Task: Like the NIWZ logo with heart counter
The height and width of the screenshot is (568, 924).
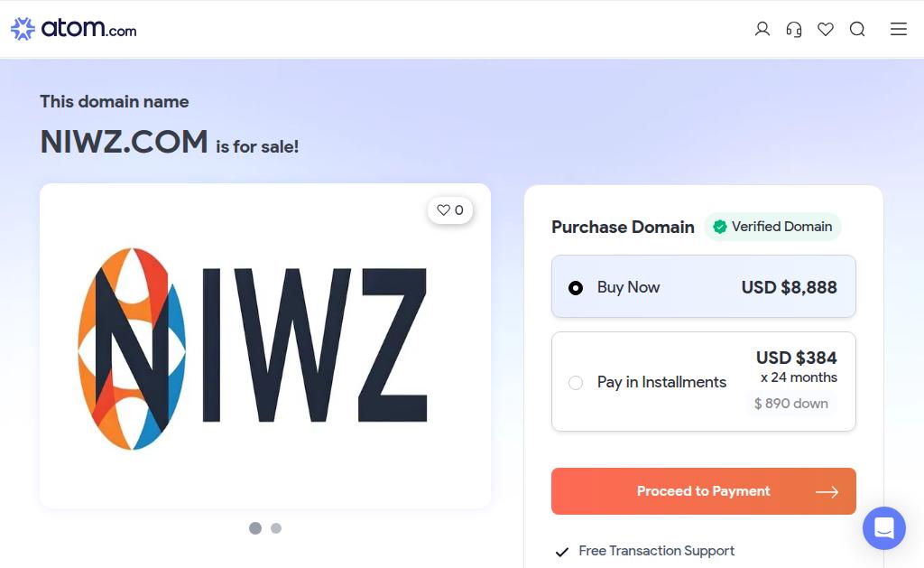Action: [450, 210]
